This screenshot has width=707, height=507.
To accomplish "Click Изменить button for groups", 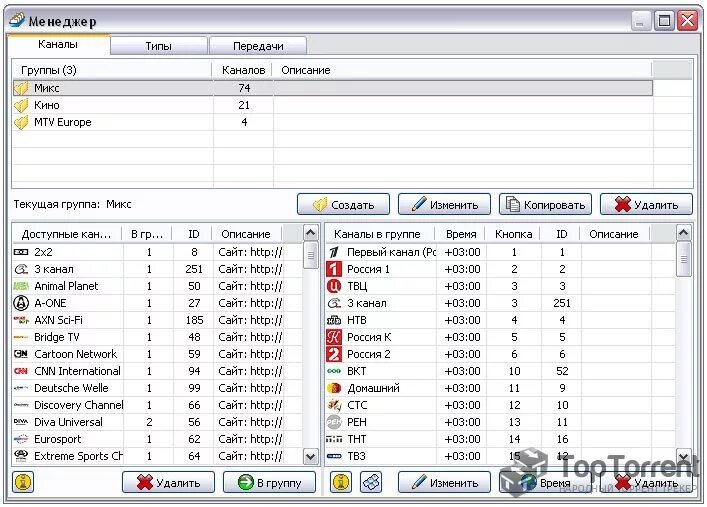I will tap(445, 204).
